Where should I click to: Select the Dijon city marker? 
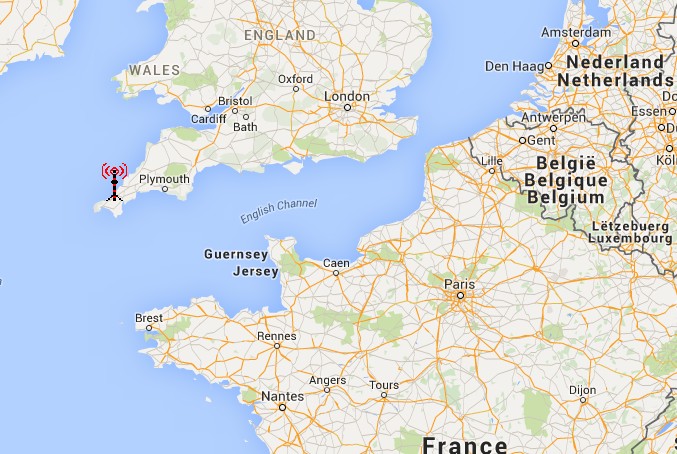pyautogui.click(x=583, y=400)
